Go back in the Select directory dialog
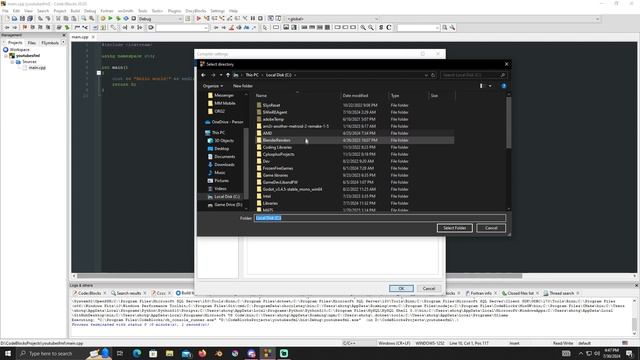The image size is (640, 360). [x=203, y=75]
